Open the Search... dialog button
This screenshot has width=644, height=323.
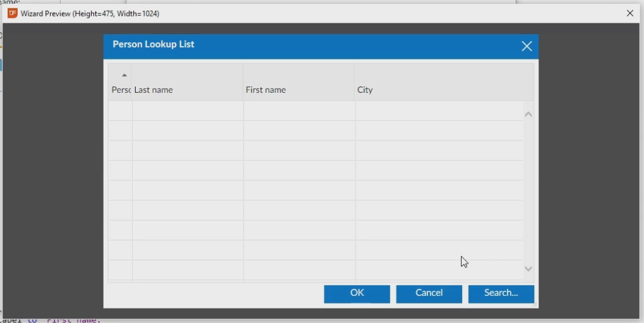(x=501, y=293)
